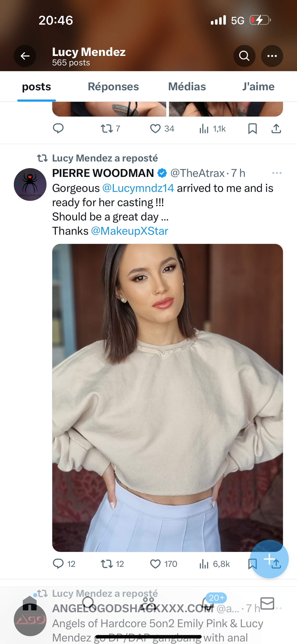297x644 pixels.
Task: Open the profile more options menu
Action: coord(272,56)
